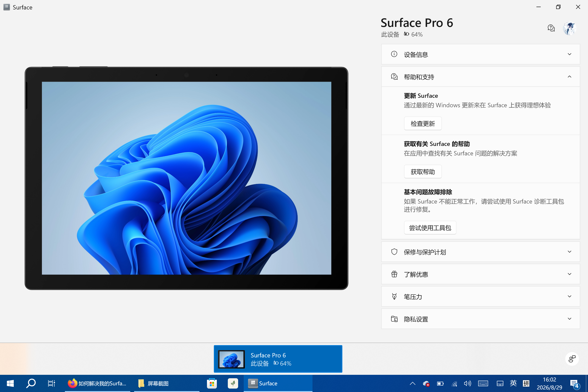Click the 了解优惠 label
Viewport: 588px width, 392px height.
click(x=416, y=274)
